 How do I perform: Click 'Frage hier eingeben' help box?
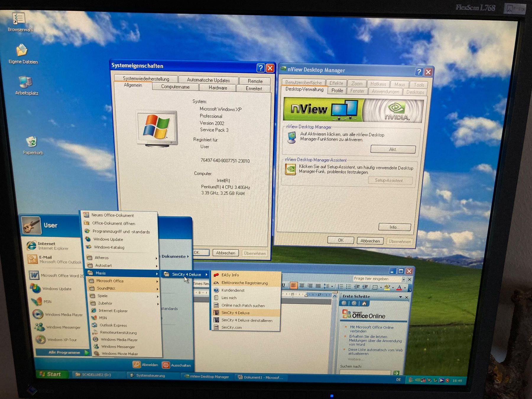377,279
